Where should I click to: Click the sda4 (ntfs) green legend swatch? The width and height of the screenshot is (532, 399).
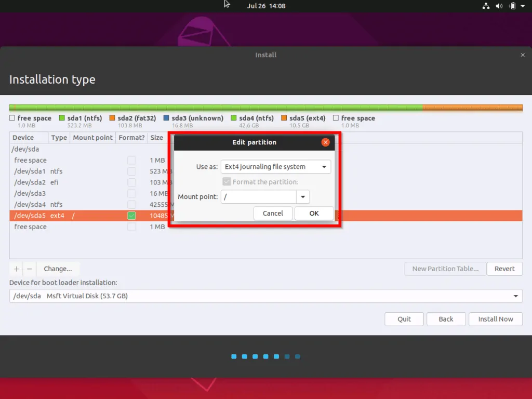click(x=233, y=118)
